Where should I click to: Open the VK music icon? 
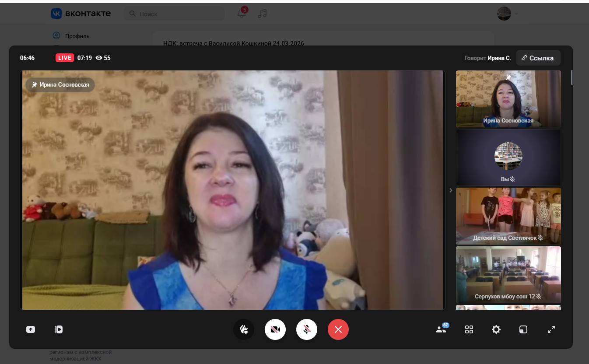click(x=262, y=14)
